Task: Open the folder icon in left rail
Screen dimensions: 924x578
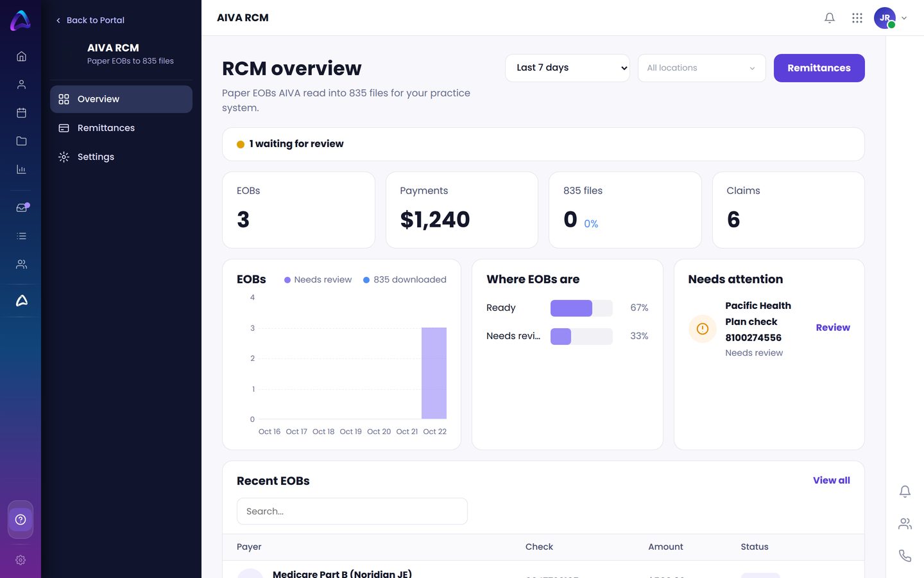Action: [x=21, y=141]
